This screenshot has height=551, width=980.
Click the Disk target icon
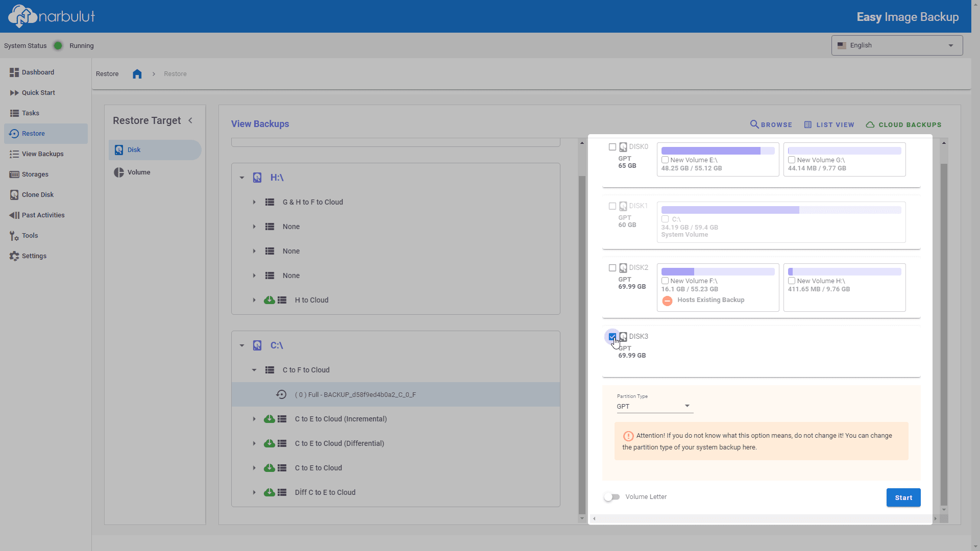[x=119, y=150]
